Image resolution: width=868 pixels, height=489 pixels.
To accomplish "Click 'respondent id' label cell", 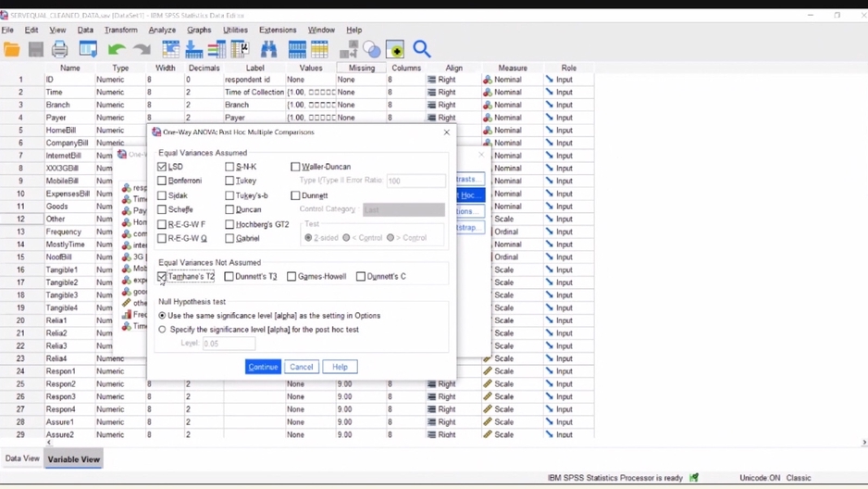I will point(254,80).
